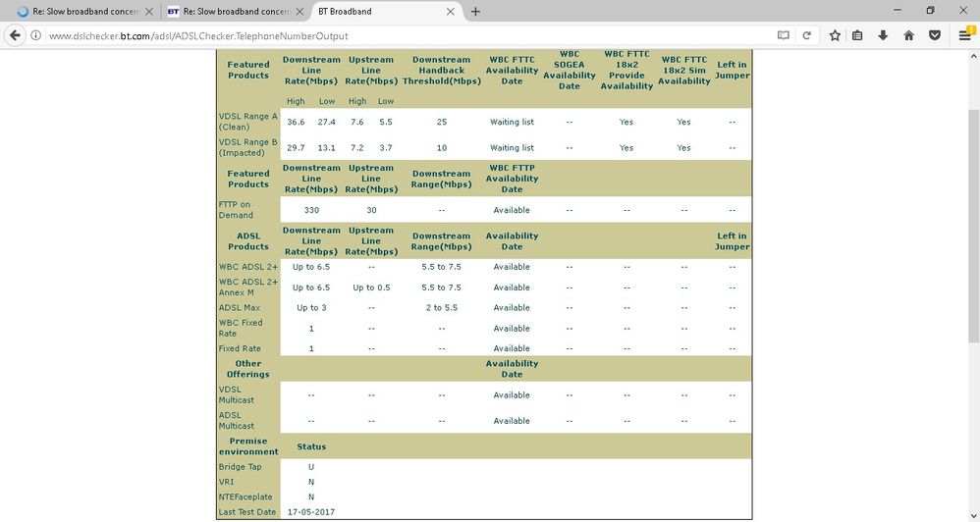Click the WBC ADSL 2+ Annex M label
Image resolution: width=980 pixels, height=522 pixels.
pyautogui.click(x=248, y=287)
